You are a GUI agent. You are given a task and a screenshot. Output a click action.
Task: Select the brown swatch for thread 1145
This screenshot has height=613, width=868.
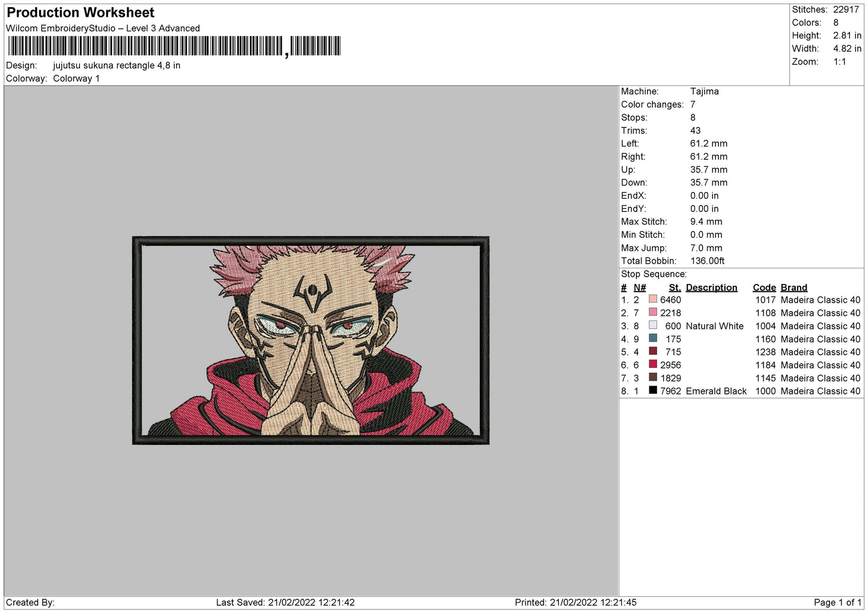(x=652, y=378)
